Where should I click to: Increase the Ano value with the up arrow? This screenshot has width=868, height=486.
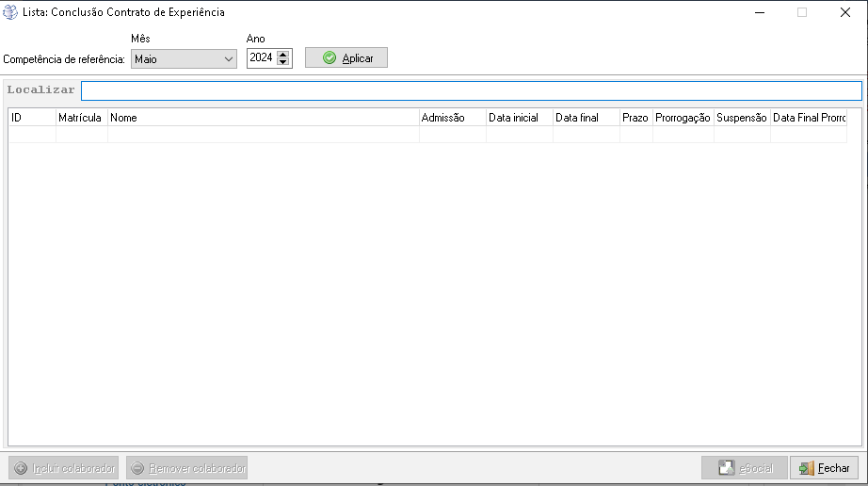283,54
